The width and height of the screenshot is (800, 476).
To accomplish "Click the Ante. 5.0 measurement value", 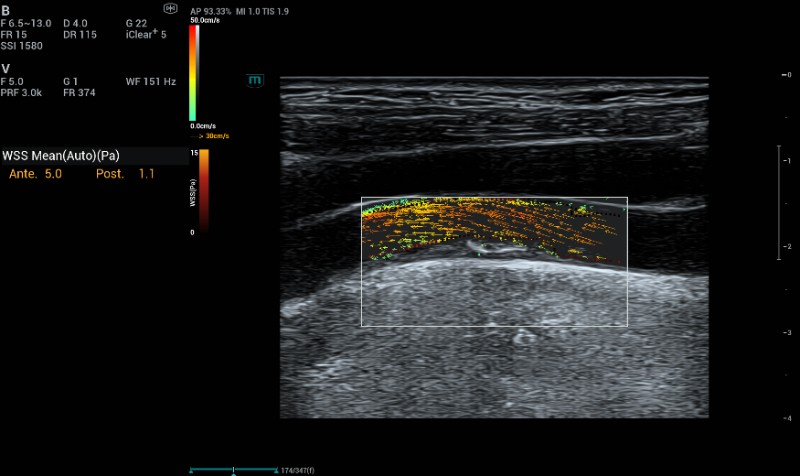I will [x=36, y=174].
